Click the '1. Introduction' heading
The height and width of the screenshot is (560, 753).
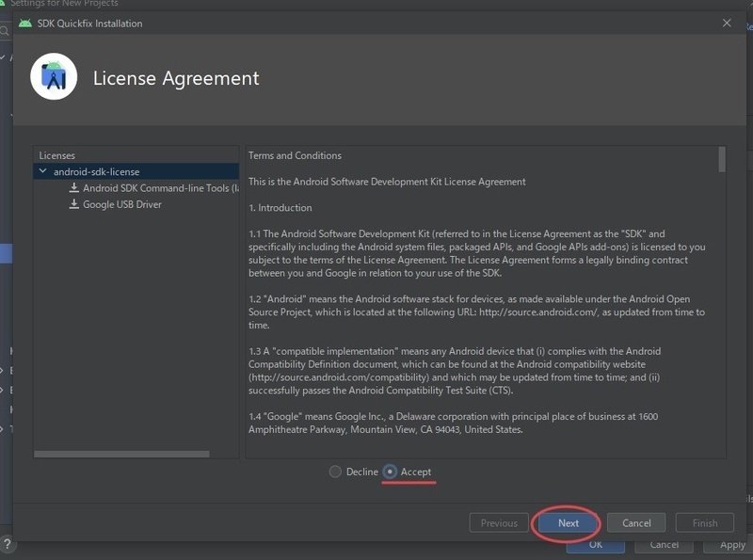pyautogui.click(x=280, y=208)
